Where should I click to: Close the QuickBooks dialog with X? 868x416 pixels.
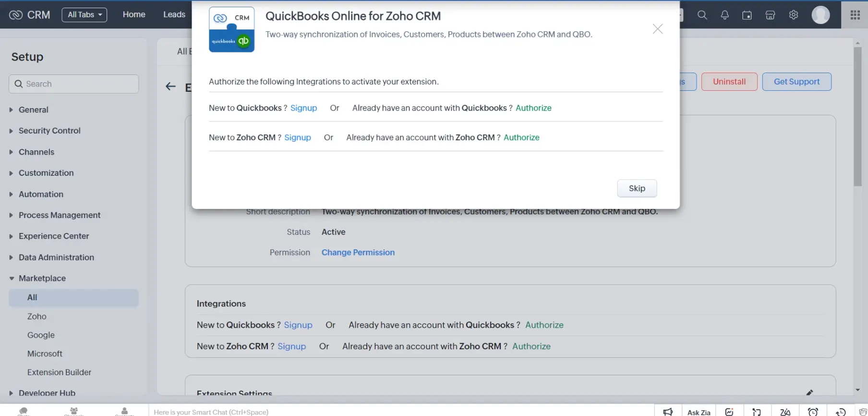(658, 29)
